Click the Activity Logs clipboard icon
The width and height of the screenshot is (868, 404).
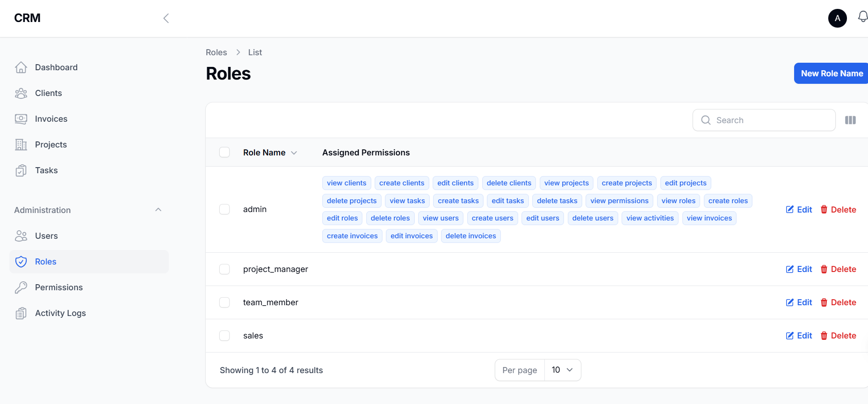(21, 313)
